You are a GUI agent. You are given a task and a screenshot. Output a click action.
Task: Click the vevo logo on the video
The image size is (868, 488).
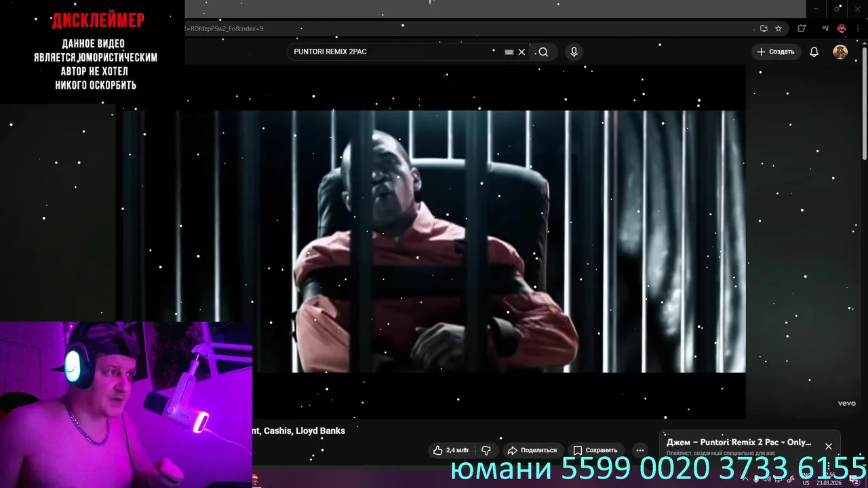click(x=846, y=403)
